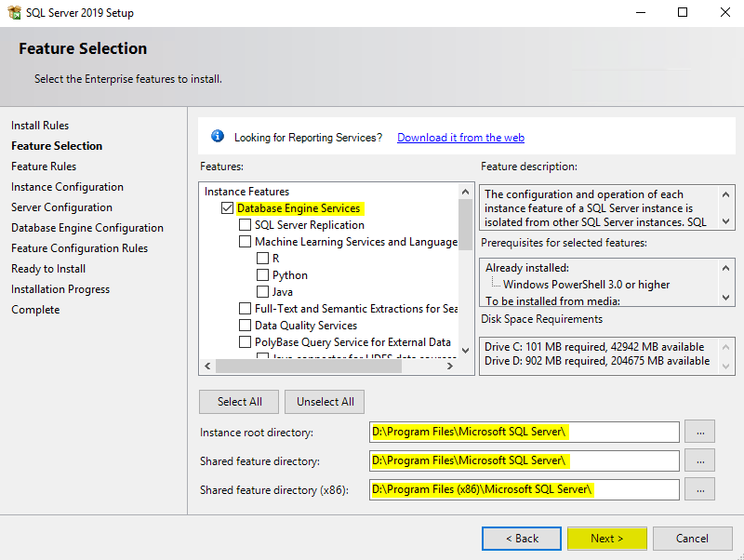Browse for instance root directory
This screenshot has height=560, width=744.
(699, 432)
